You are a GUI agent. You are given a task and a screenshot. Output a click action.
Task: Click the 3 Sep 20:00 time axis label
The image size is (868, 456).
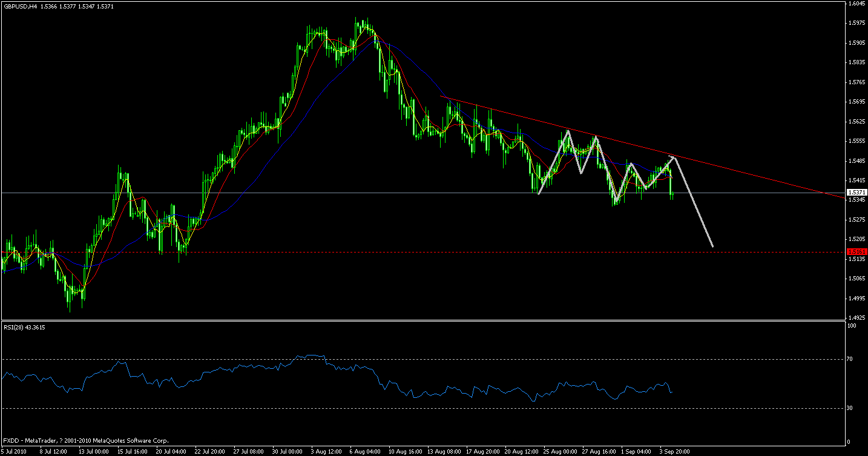(674, 451)
